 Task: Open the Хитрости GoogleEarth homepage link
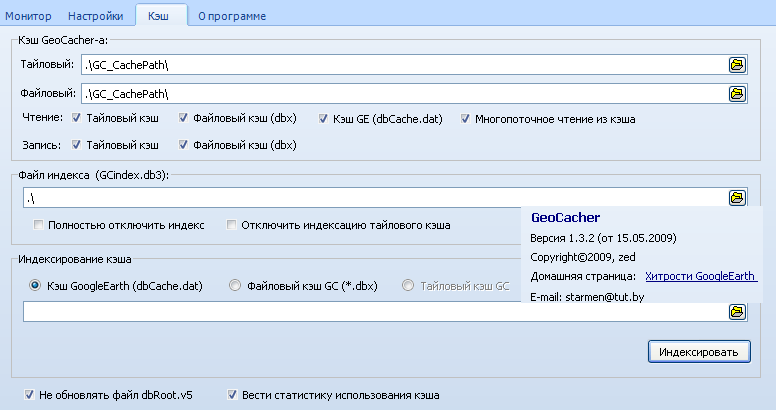tap(700, 275)
